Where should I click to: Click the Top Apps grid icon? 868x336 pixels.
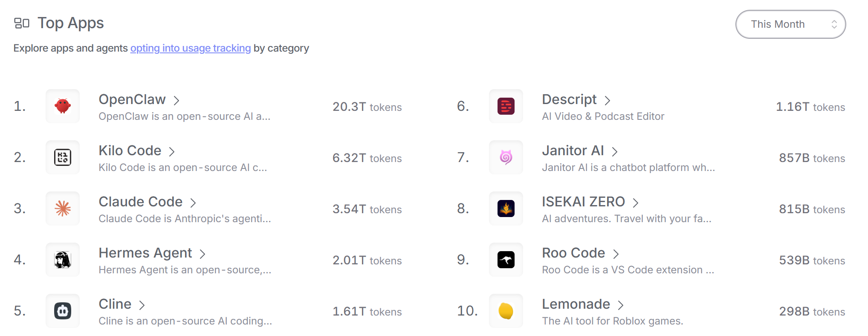(x=22, y=23)
